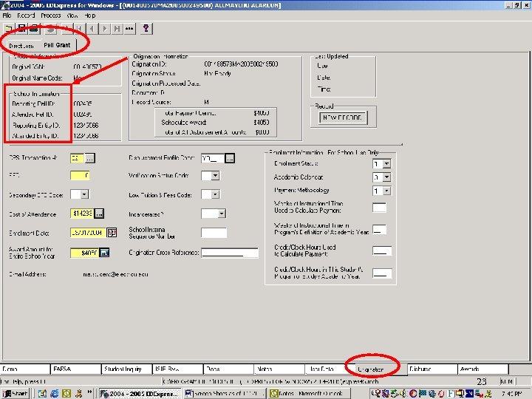
Task: Click the three-dots toolbar button
Action: click(129, 29)
